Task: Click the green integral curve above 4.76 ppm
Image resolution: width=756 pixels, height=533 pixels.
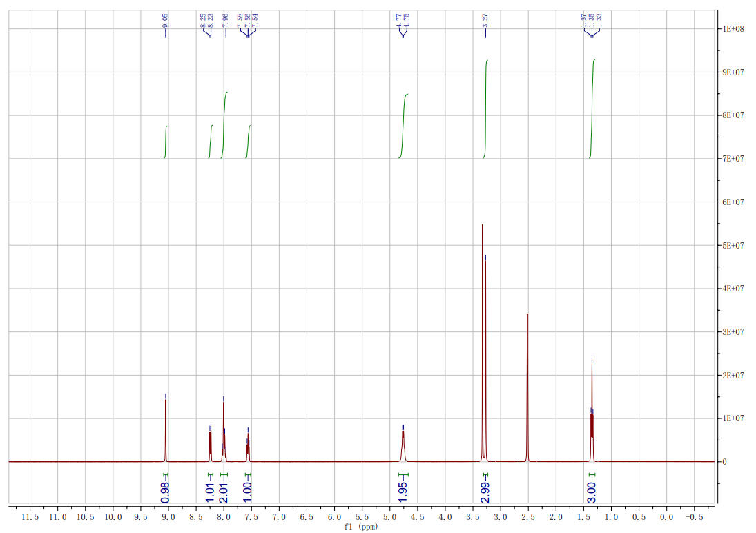Action: point(404,126)
